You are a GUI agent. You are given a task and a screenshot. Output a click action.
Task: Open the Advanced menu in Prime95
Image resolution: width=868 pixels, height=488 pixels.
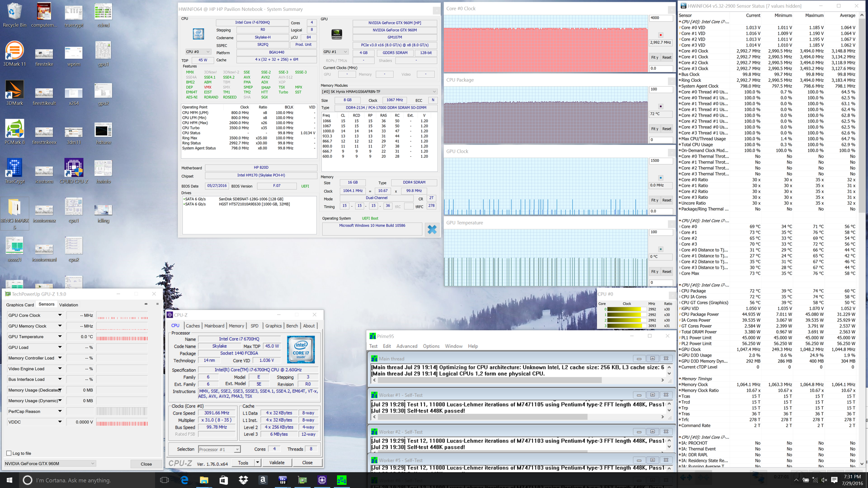pos(406,347)
